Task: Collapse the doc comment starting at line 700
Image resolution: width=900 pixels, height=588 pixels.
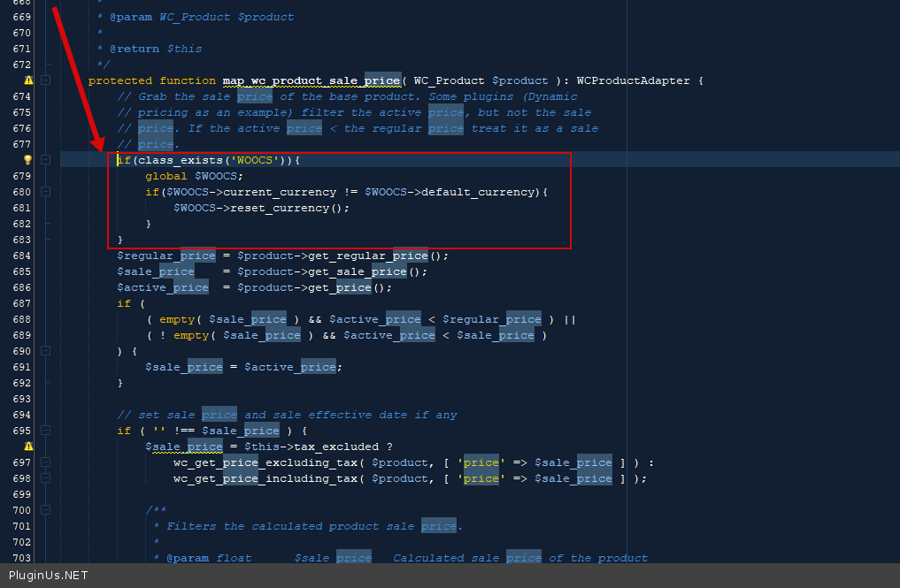Action: [x=45, y=510]
